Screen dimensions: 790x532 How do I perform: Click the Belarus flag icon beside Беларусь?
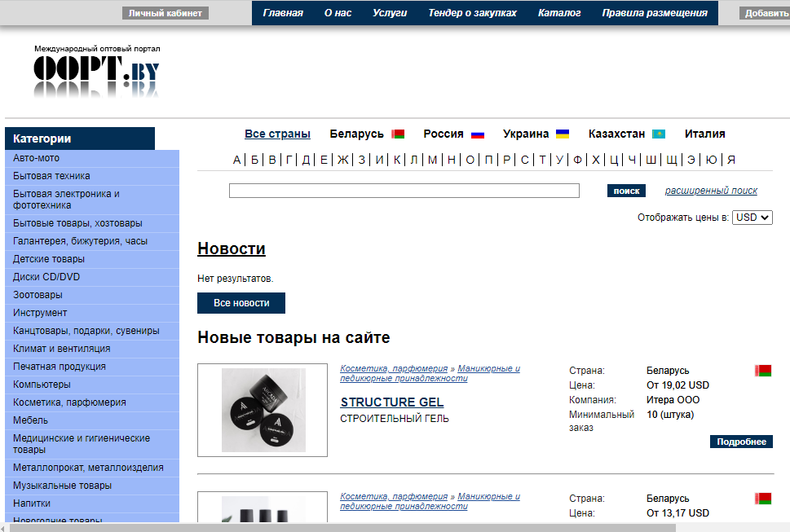coord(398,134)
